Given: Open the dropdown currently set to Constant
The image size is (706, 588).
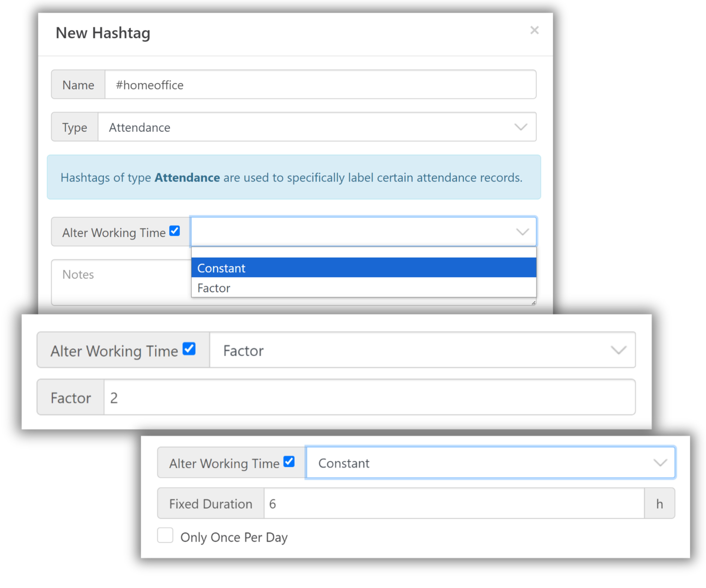Looking at the screenshot, I should click(471, 463).
